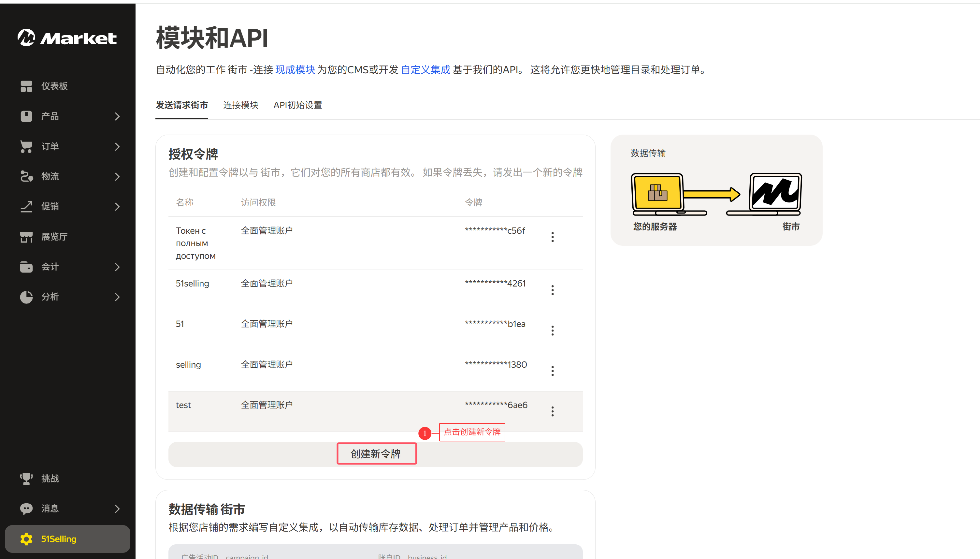Screen dimensions: 980x559
Task: Open three-dot menu for selling token 1380
Action: [x=552, y=371]
